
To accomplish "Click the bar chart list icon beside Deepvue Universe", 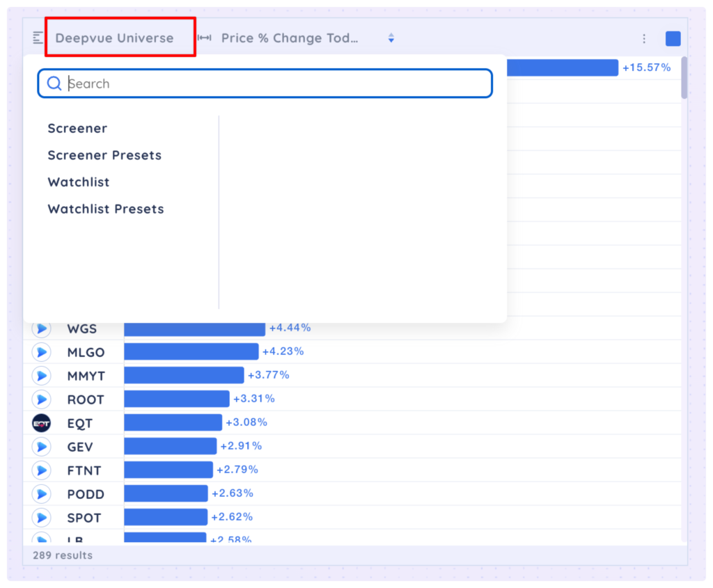I will pyautogui.click(x=38, y=38).
